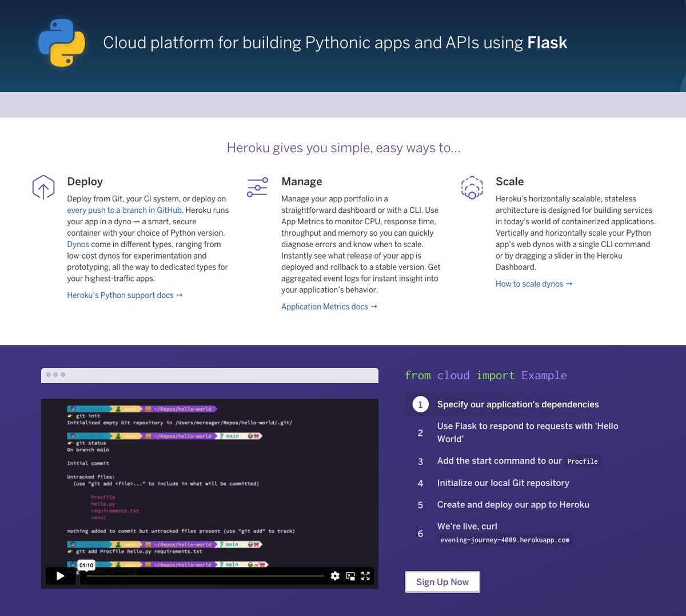Click the Cloud platform Flask headline
This screenshot has height=616, width=686.
tap(335, 43)
